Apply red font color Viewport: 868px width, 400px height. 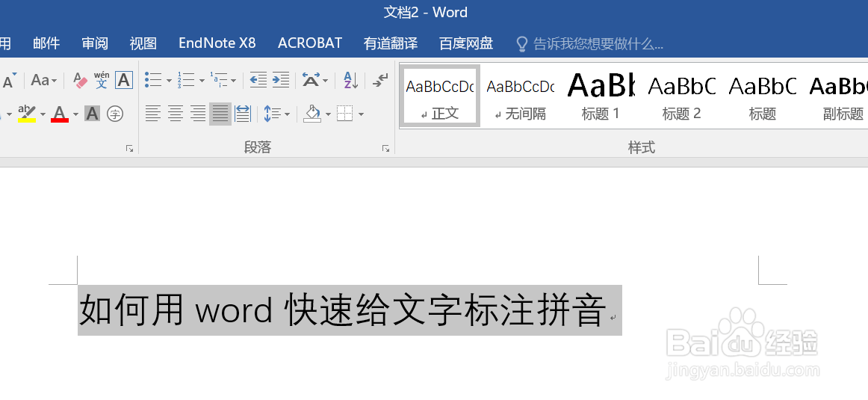(60, 114)
